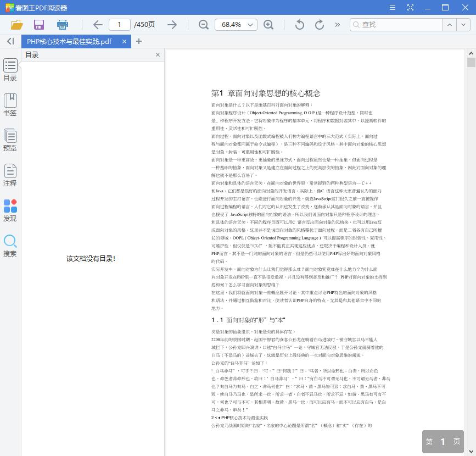Rotate the page counterclockwise
The image size is (476, 456).
299,25
